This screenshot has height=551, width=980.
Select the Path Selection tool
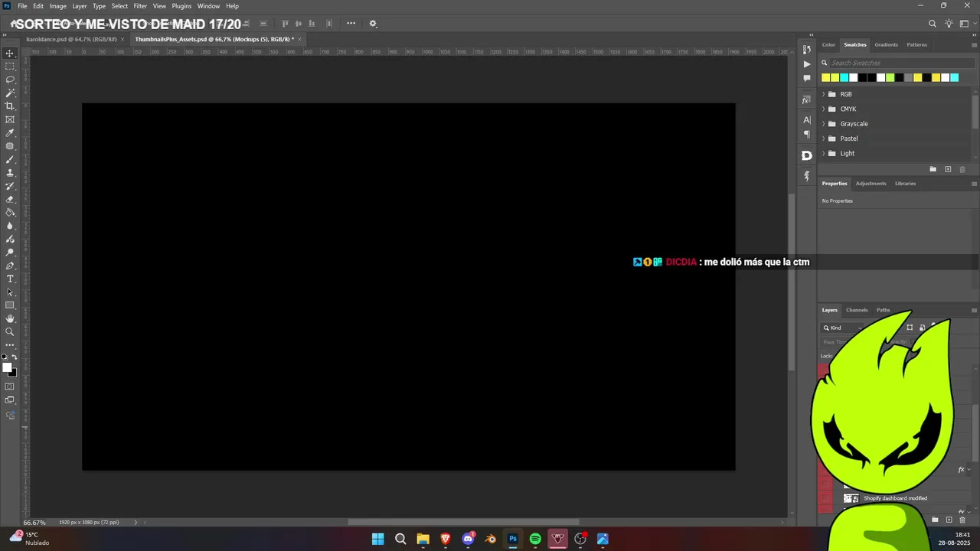coord(10,292)
